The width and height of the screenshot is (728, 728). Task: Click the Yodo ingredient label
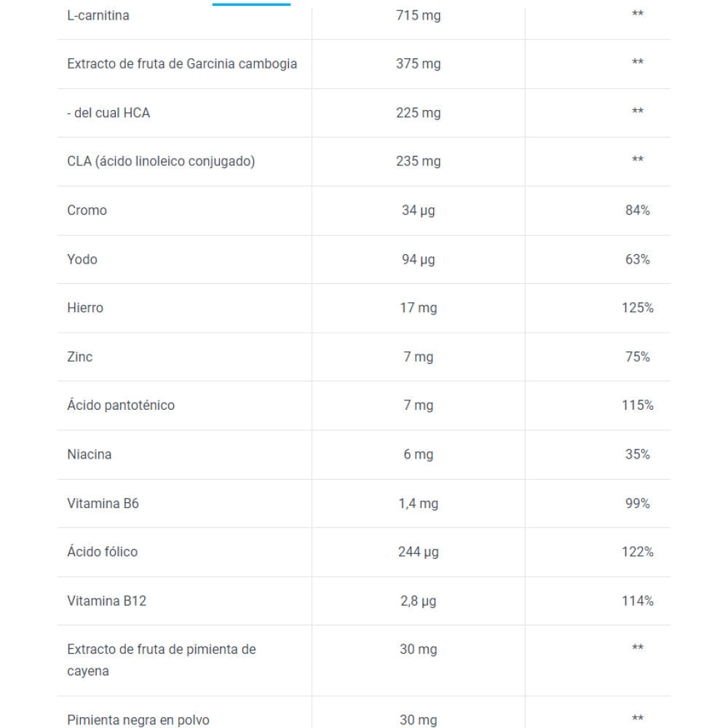tap(82, 259)
